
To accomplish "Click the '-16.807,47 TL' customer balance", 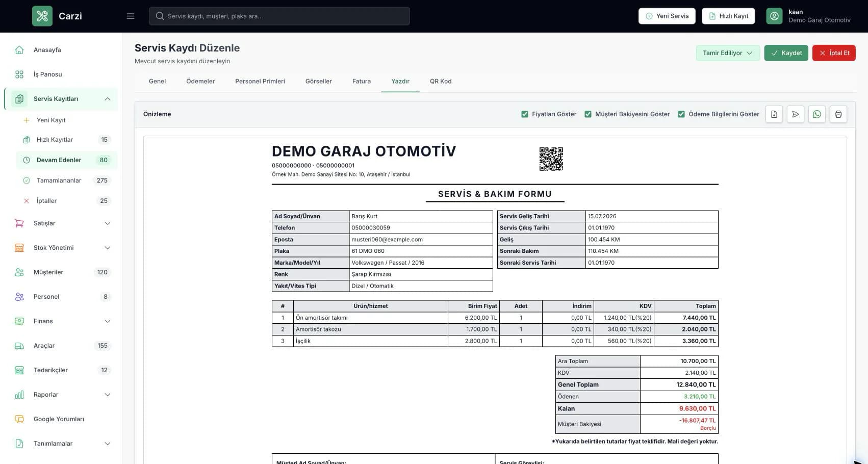I will tap(697, 421).
